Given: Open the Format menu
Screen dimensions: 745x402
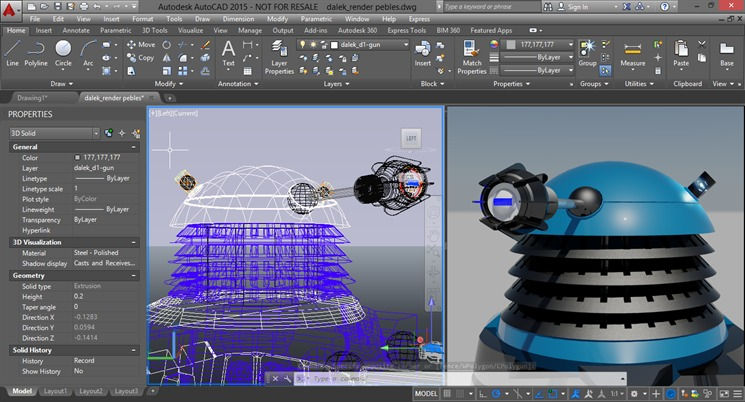Looking at the screenshot, I should [x=143, y=19].
